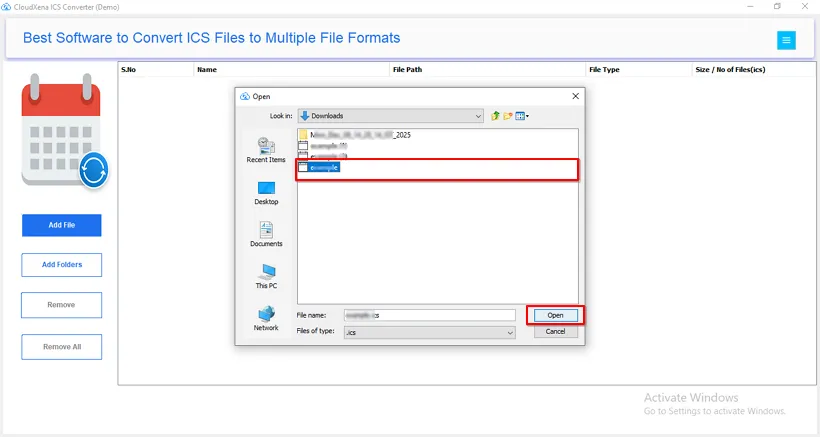Screen dimensions: 820x437
Task: Select Recent Items in dialog sidebar
Action: (x=266, y=150)
